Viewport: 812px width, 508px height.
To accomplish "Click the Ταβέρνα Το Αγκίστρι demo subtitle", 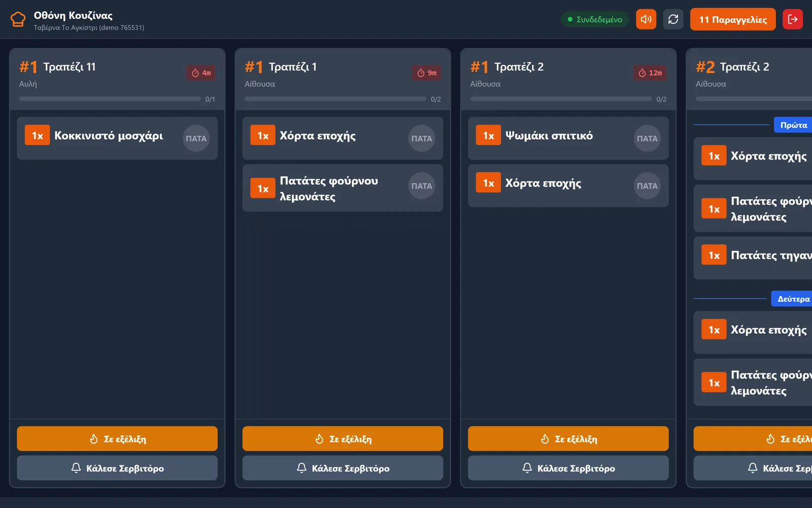I will (89, 28).
